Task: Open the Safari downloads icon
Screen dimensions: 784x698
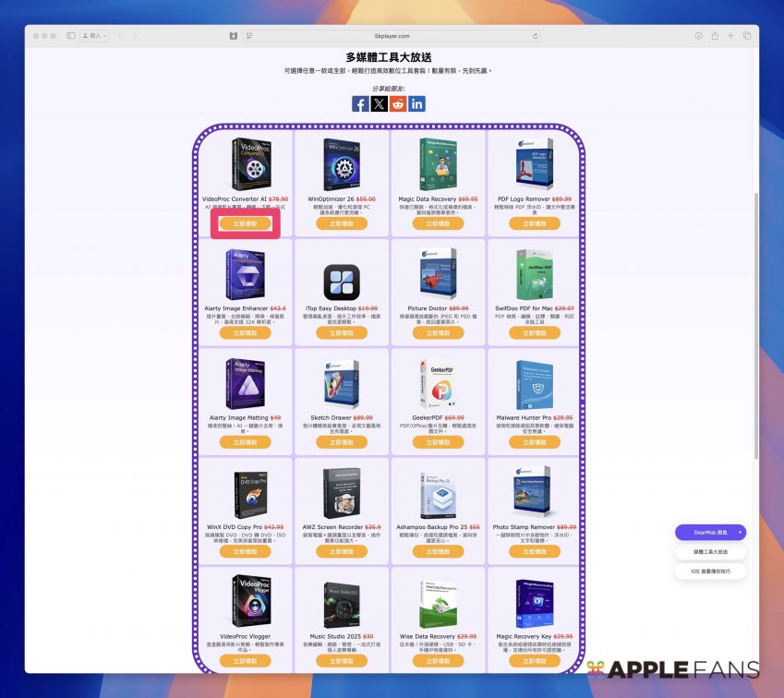Action: [x=699, y=36]
